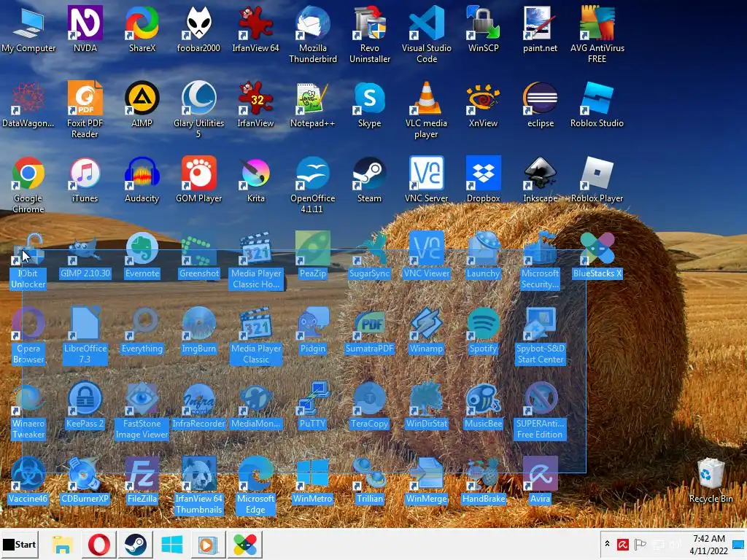Click the eclipse shortcut icon
747x560 pixels.
tap(540, 104)
